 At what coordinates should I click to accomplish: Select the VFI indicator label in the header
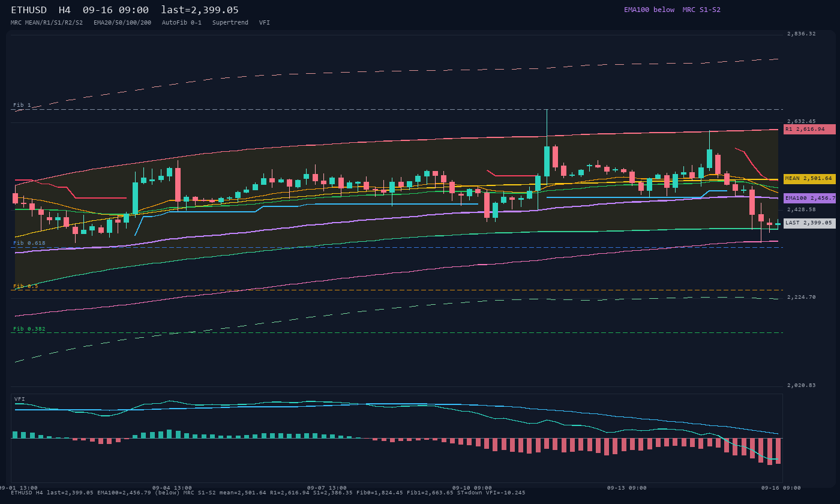(x=265, y=23)
